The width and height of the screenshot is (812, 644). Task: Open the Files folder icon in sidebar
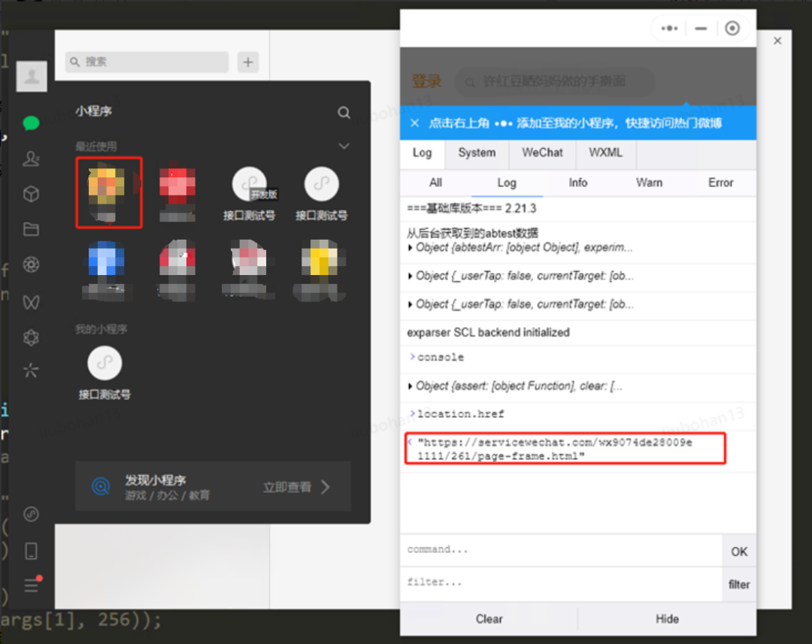tap(31, 229)
